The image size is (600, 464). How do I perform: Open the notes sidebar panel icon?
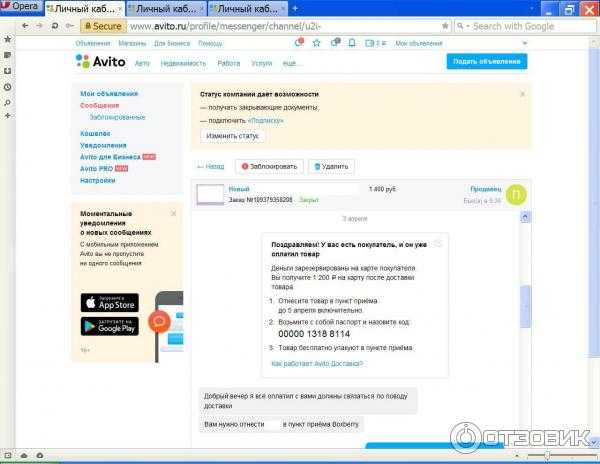(7, 55)
